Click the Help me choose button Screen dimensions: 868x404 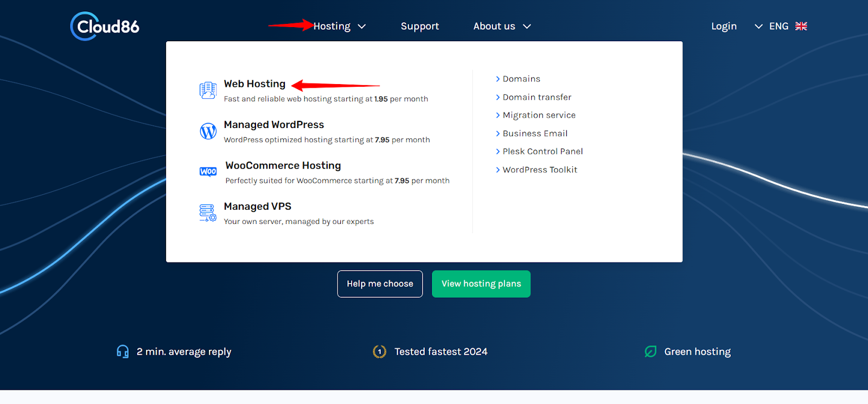click(380, 284)
